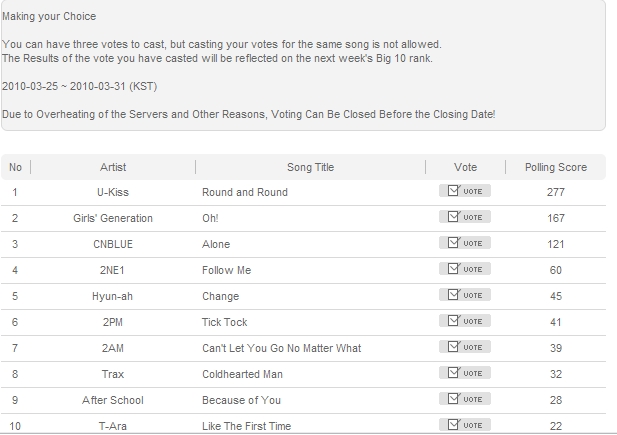The height and width of the screenshot is (435, 617).
Task: Vote for 2PM Tick Tock
Action: tap(465, 321)
